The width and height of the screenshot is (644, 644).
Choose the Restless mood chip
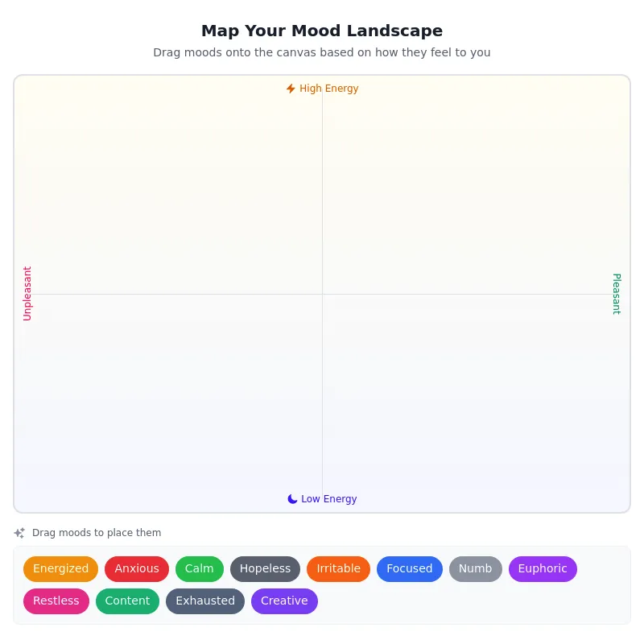(x=56, y=601)
